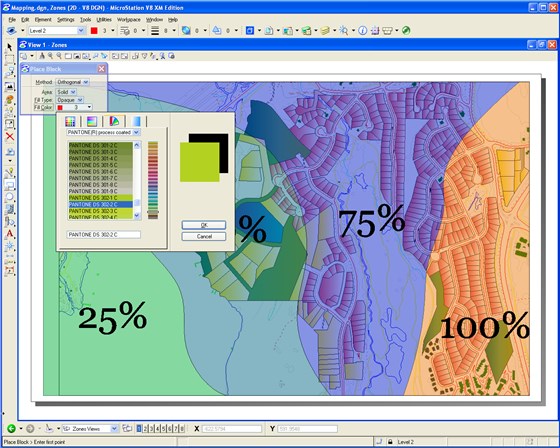Image resolution: width=560 pixels, height=448 pixels.
Task: Select the Place Text A tool
Action: pyautogui.click(x=10, y=234)
